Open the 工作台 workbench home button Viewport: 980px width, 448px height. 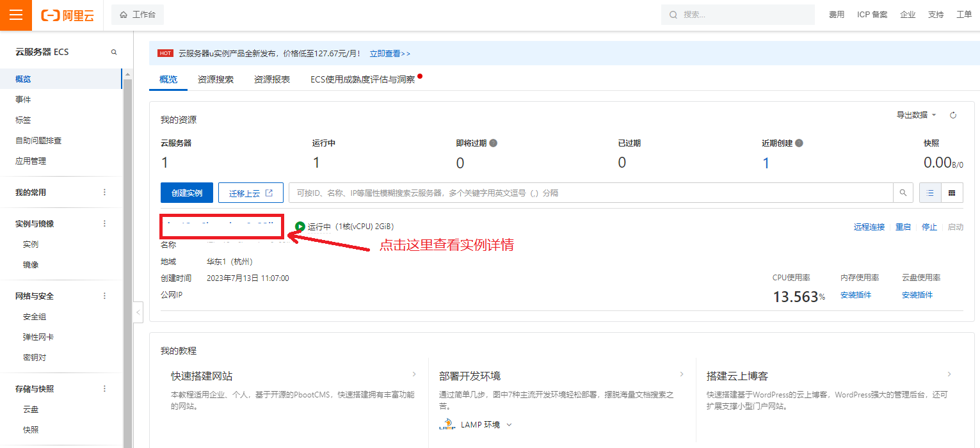(138, 15)
